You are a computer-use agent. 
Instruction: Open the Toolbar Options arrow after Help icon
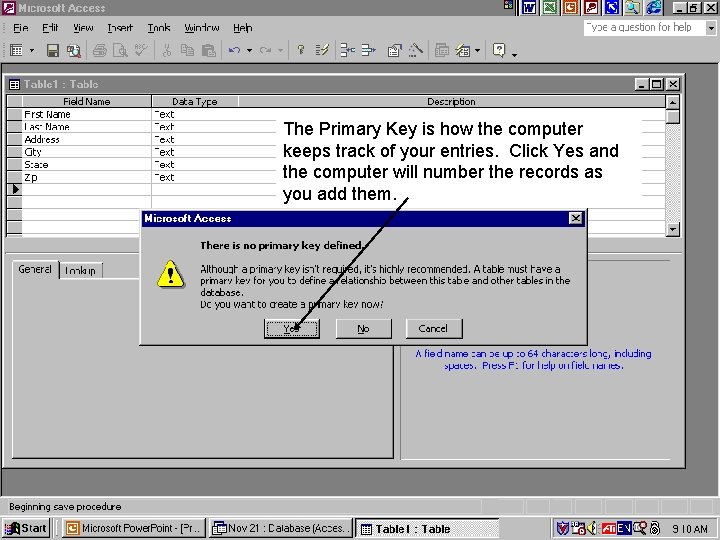[x=514, y=54]
